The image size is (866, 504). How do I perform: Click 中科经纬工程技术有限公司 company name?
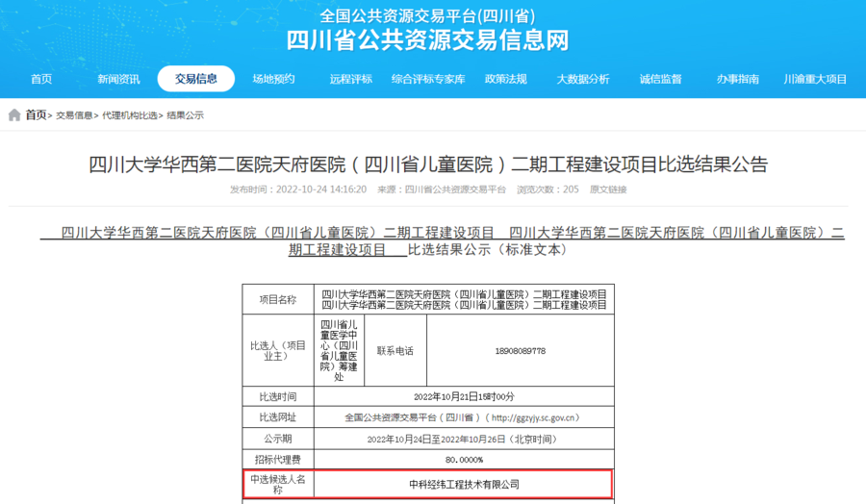click(464, 484)
